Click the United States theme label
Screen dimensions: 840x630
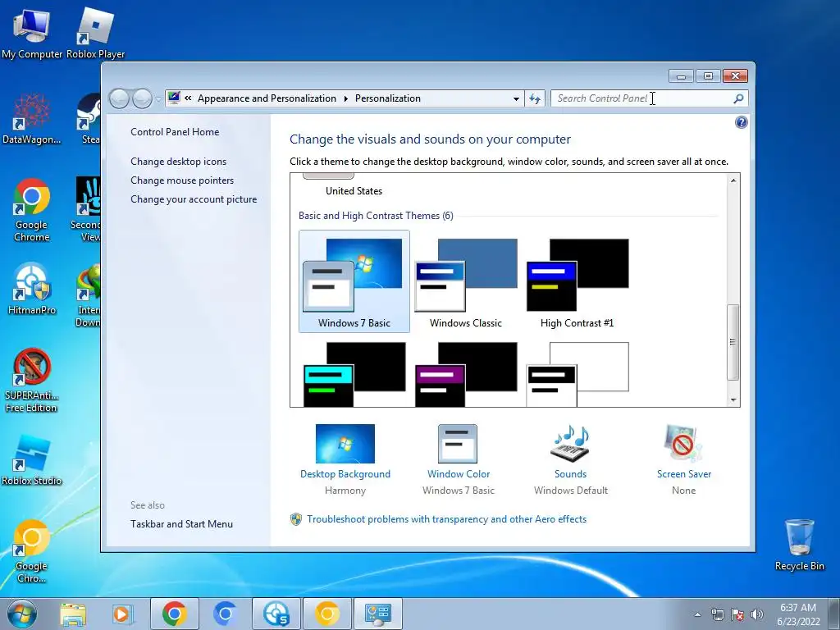coord(354,190)
